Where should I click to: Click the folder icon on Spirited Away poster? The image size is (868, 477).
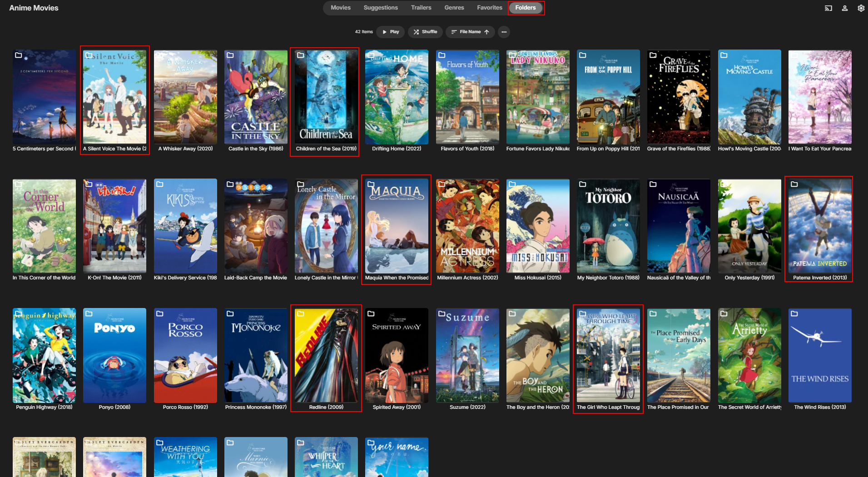click(371, 313)
